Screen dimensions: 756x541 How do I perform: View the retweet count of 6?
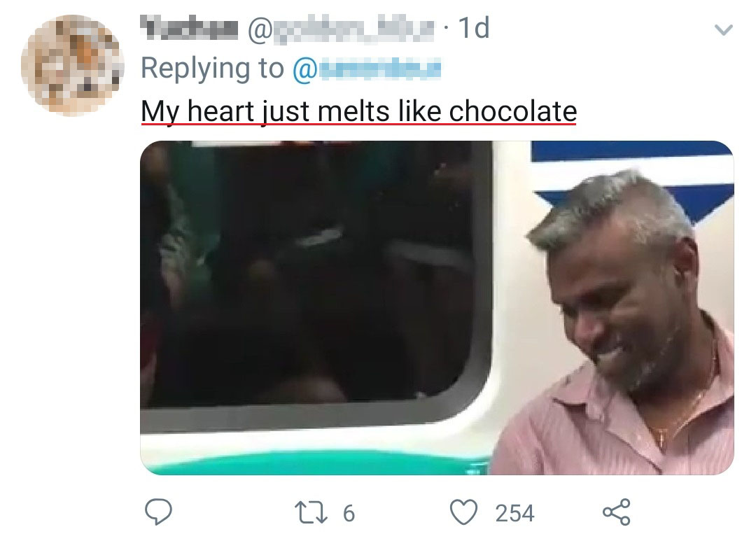pyautogui.click(x=348, y=513)
